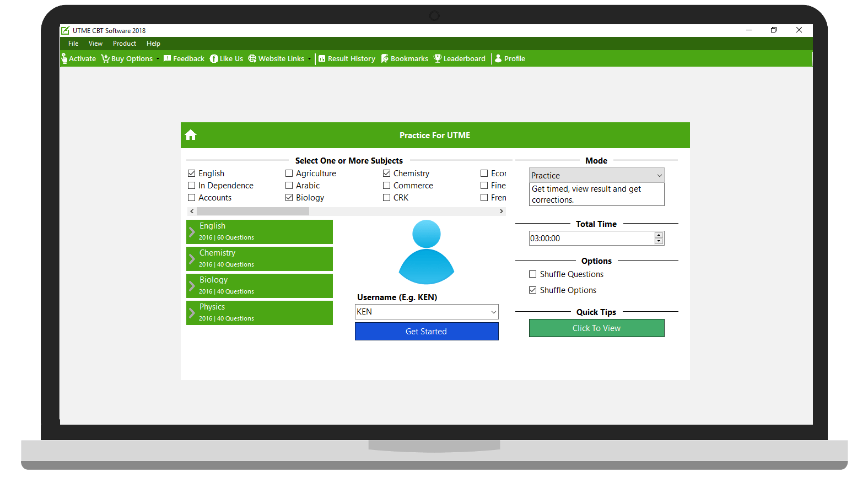This screenshot has width=868, height=488.
Task: Open the Help menu
Action: [x=153, y=44]
